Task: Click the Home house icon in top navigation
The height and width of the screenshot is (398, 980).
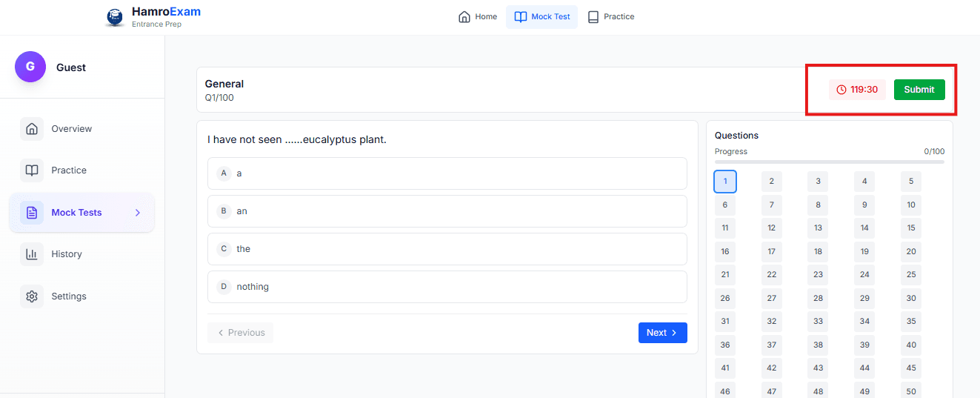Action: (x=464, y=17)
